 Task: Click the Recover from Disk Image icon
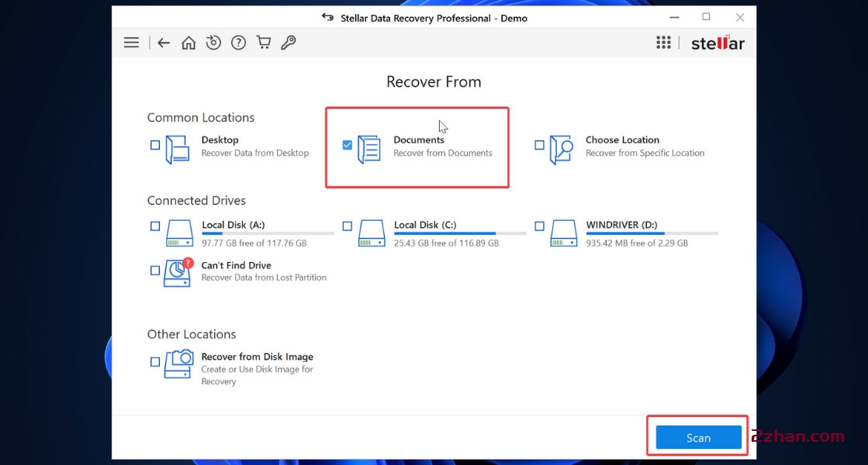point(178,364)
